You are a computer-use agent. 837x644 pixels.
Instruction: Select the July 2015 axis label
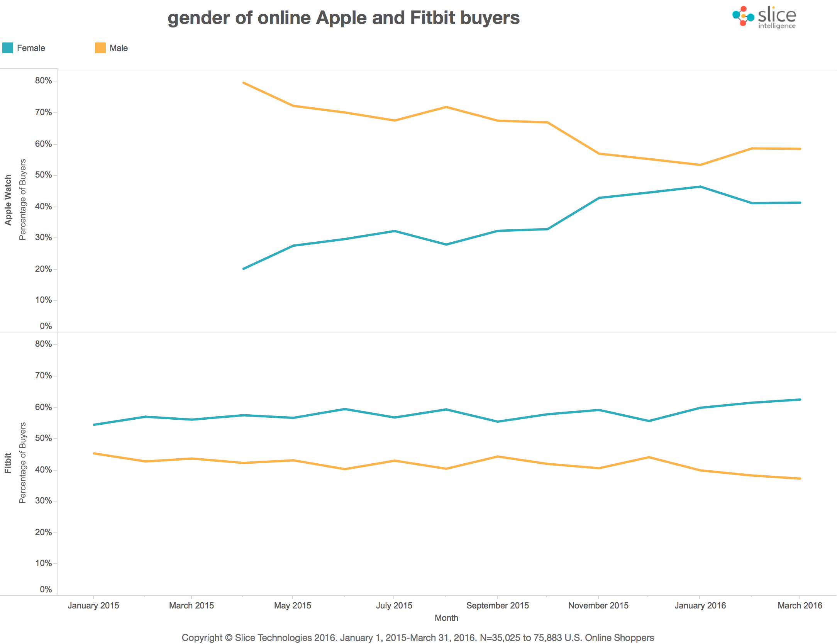(394, 605)
